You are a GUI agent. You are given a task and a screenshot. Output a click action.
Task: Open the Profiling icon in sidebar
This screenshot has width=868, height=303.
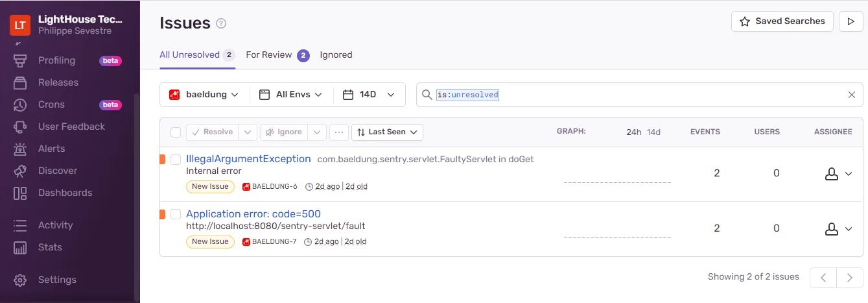(20, 60)
